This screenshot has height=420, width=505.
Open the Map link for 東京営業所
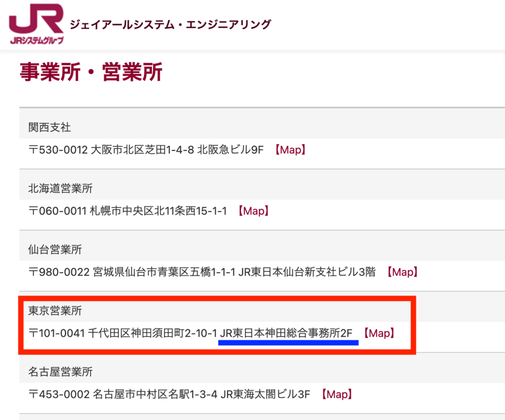[x=379, y=333]
